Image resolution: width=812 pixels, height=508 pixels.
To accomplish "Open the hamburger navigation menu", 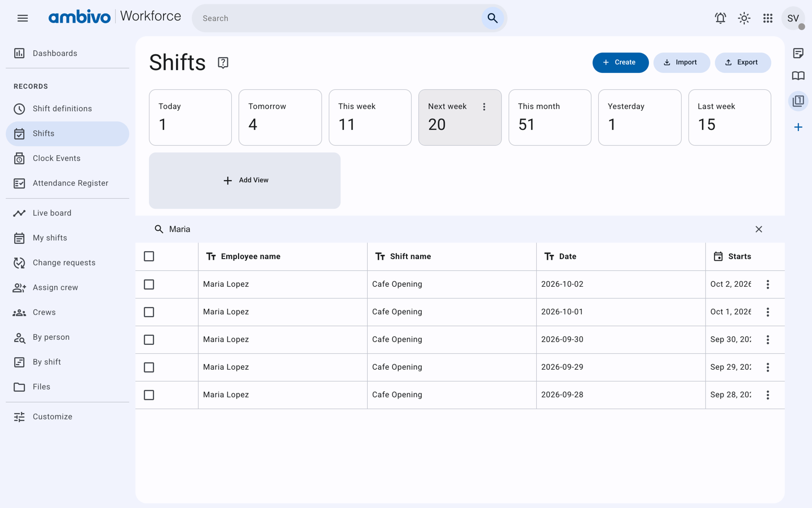I will click(23, 18).
